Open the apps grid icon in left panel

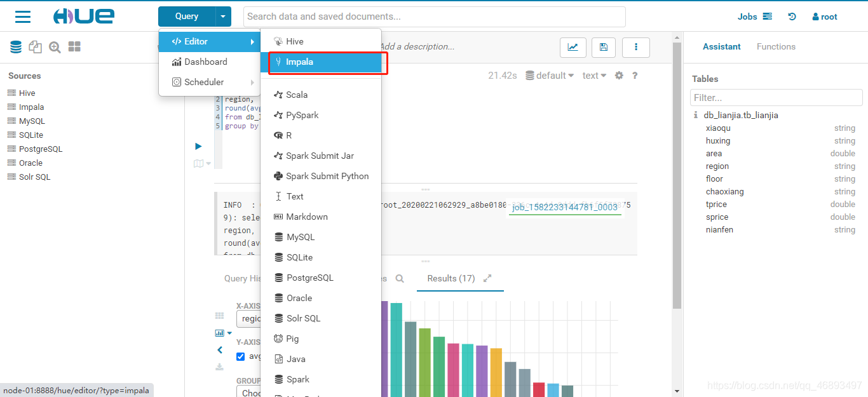74,46
